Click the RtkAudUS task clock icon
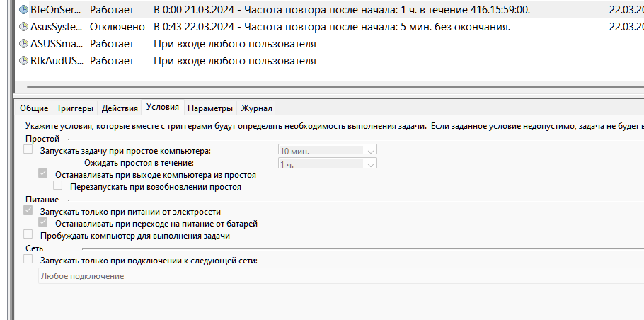Image resolution: width=644 pixels, height=320 pixels. [x=24, y=61]
